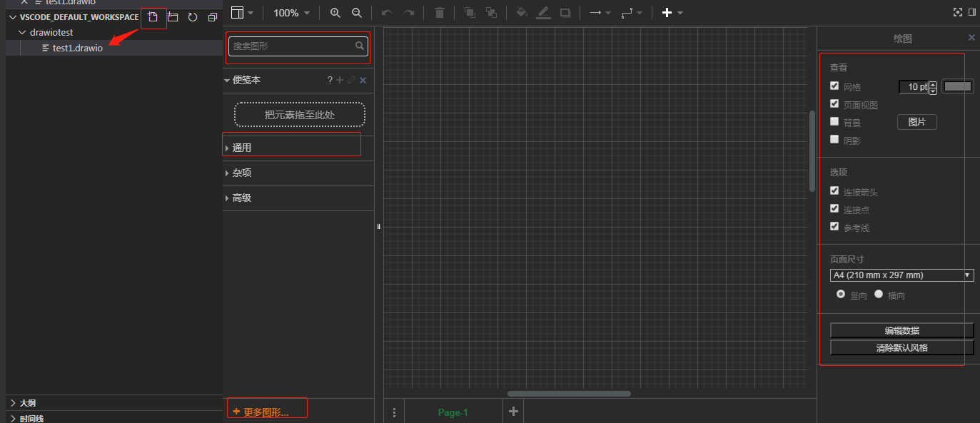Switch to the Page-1 tab
The width and height of the screenshot is (980, 423).
[x=453, y=412]
